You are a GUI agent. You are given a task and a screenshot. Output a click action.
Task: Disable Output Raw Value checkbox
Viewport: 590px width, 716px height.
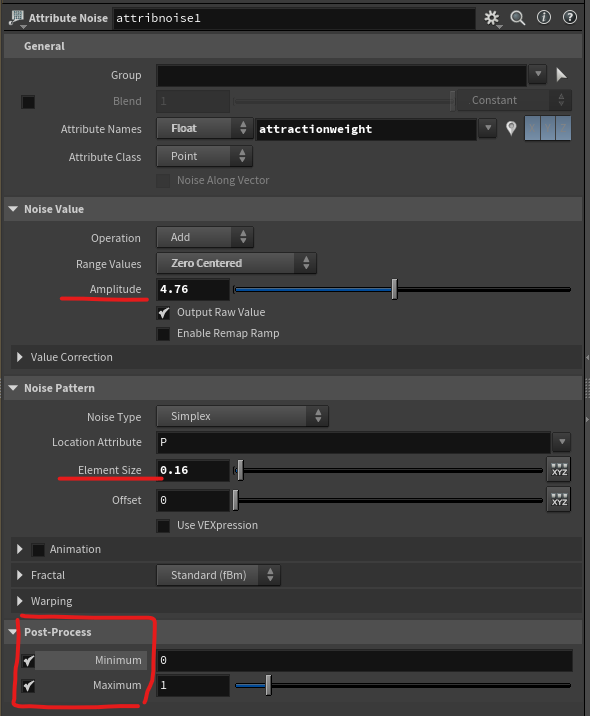click(x=163, y=313)
